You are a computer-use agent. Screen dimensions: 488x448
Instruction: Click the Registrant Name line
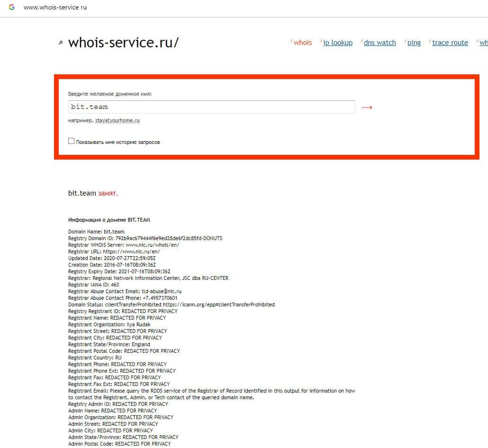(117, 318)
